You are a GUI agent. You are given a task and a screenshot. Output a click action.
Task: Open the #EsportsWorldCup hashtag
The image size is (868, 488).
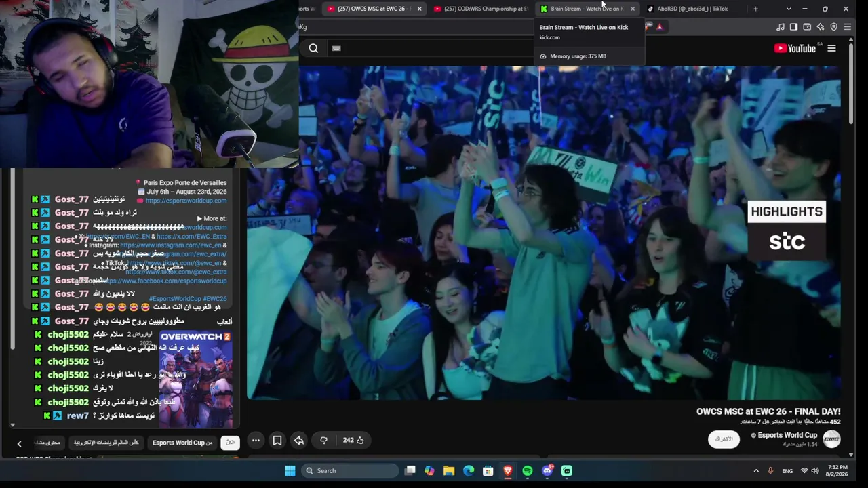(x=175, y=298)
